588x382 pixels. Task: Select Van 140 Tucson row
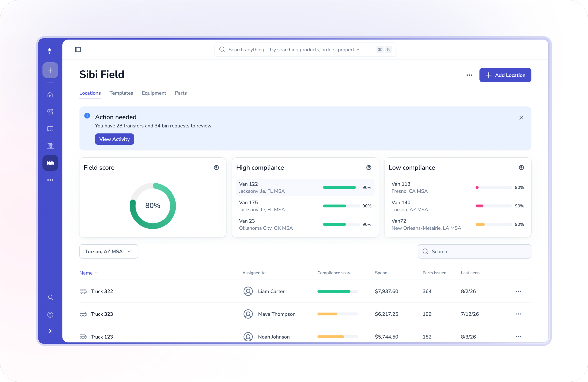[x=457, y=206]
